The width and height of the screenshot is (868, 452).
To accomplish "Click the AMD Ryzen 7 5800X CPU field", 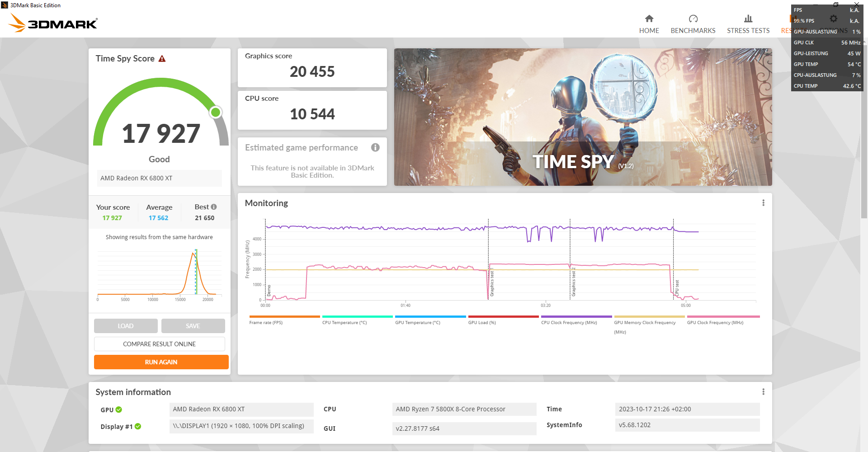I will click(x=464, y=410).
